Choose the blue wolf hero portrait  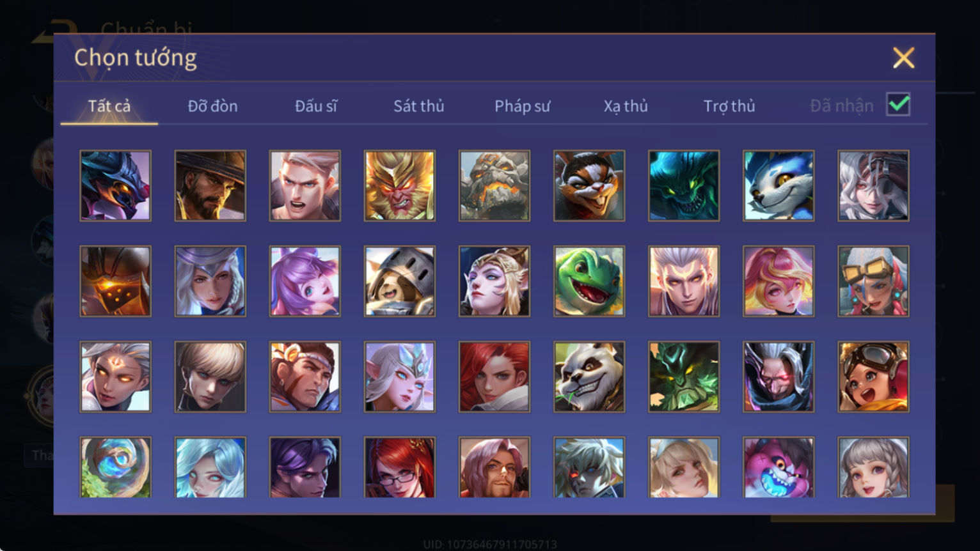click(778, 186)
